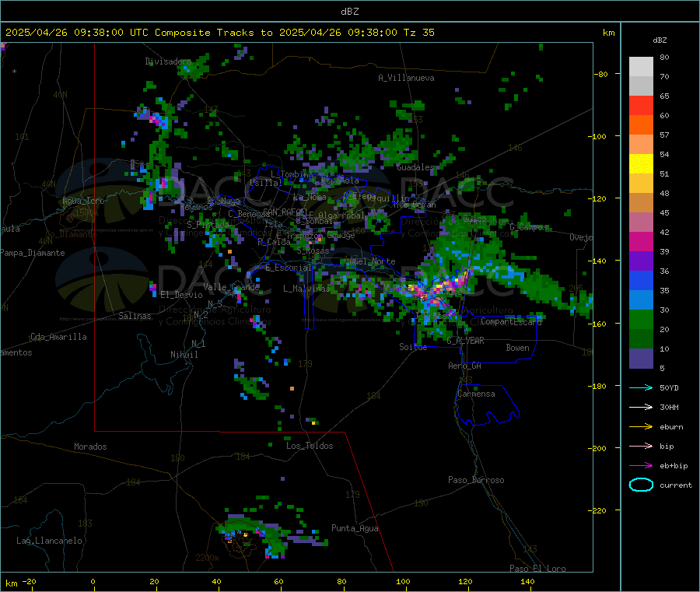Click the 'eb+bip' legend label
The width and height of the screenshot is (700, 592).
674,466
